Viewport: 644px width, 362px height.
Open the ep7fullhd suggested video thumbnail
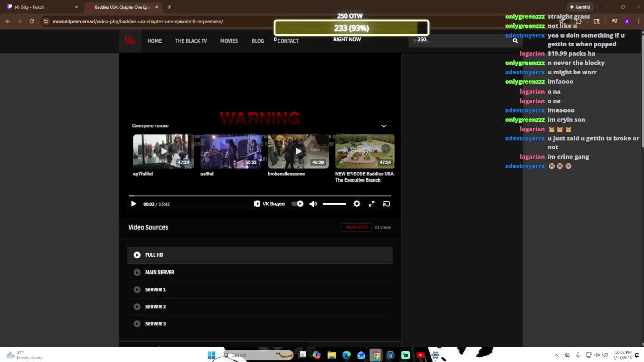click(x=163, y=151)
